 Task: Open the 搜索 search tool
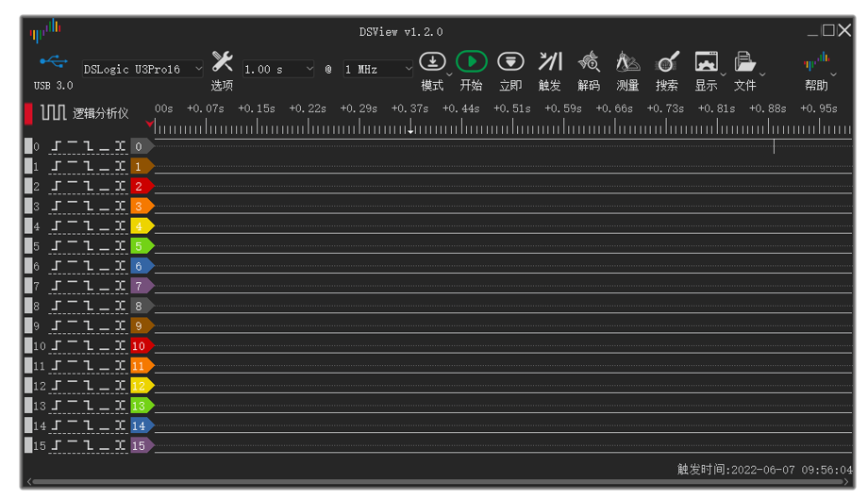coord(667,62)
